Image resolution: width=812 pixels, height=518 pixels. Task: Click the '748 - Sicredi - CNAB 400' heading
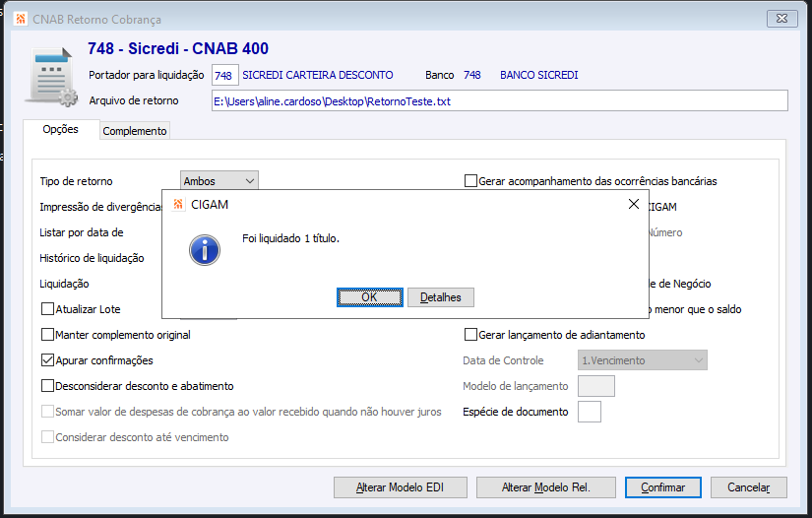click(178, 48)
